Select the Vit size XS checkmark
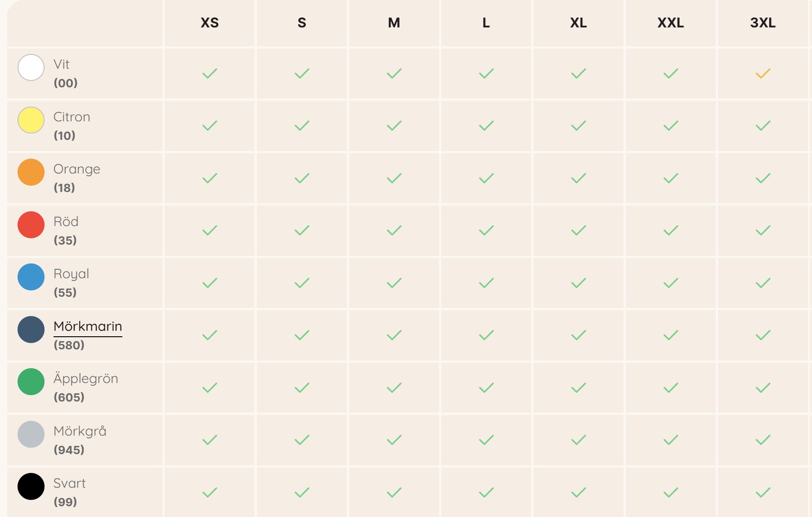The image size is (812, 517). pos(210,73)
